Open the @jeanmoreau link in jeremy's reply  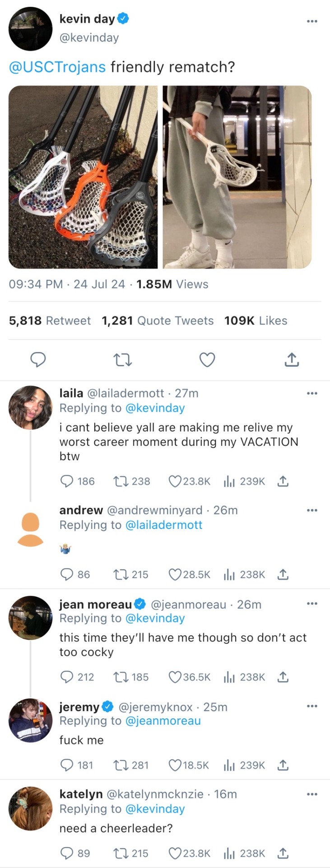click(163, 721)
